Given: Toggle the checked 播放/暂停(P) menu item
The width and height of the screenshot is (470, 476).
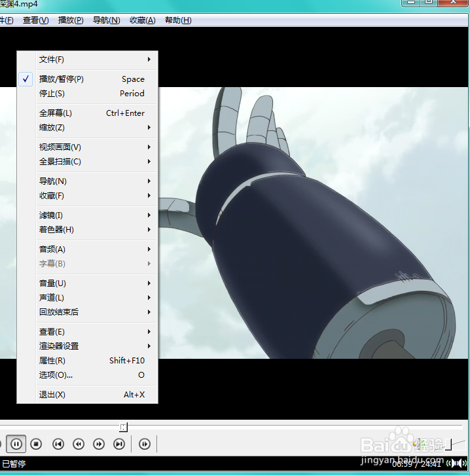Looking at the screenshot, I should (87, 79).
